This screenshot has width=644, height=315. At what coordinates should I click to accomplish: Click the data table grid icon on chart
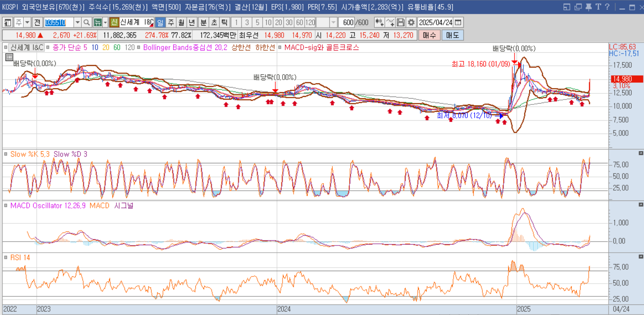[9, 57]
